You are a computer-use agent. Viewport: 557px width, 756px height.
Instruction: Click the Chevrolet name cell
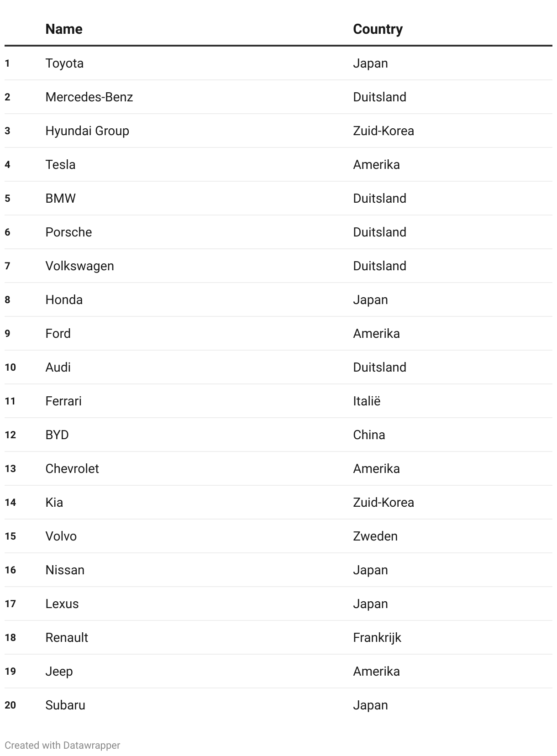72,468
